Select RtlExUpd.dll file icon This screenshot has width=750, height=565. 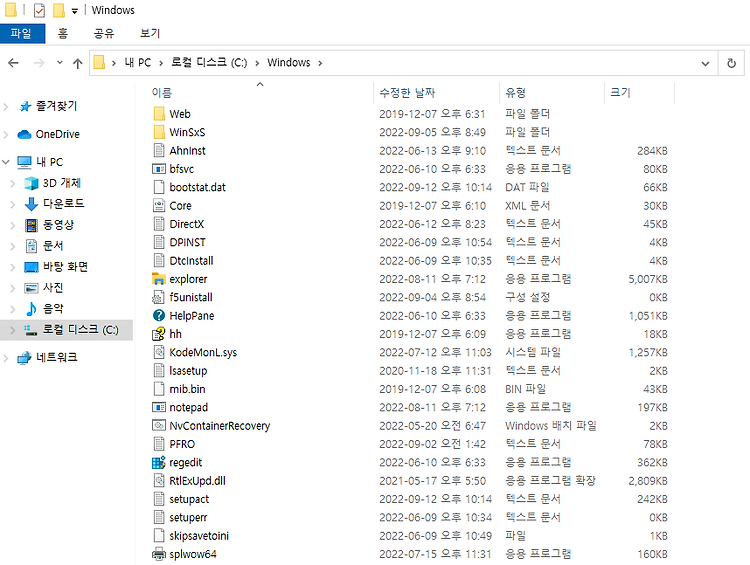point(159,481)
